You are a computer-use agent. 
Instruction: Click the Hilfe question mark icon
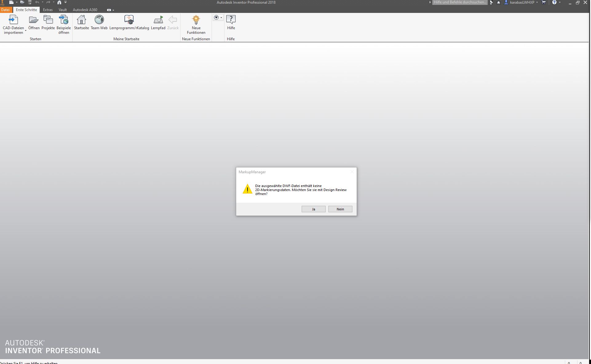pos(231,20)
